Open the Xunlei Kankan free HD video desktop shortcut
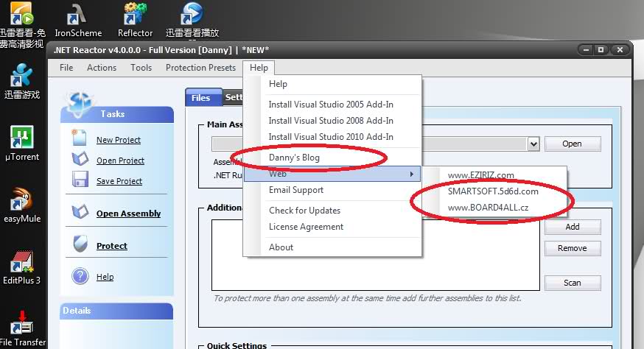This screenshot has height=349, width=644. point(22,24)
